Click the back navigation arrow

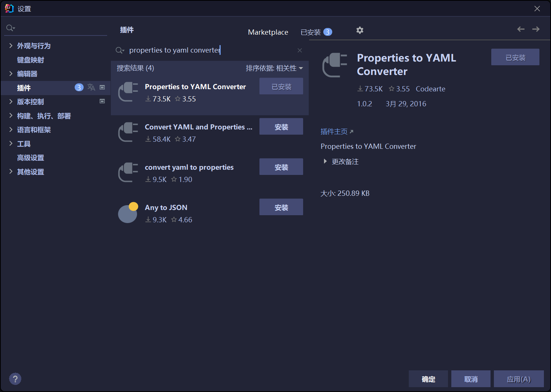521,29
